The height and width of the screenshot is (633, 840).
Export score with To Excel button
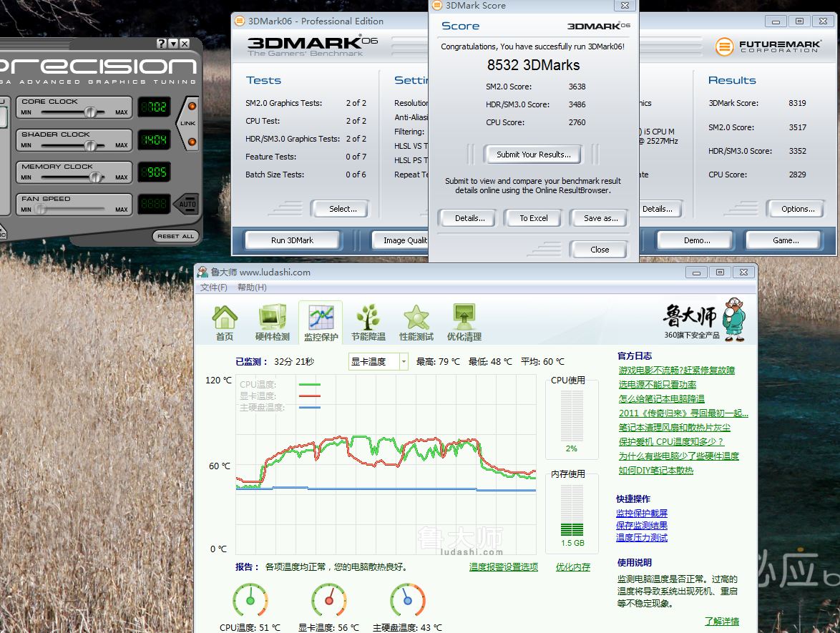tap(534, 218)
